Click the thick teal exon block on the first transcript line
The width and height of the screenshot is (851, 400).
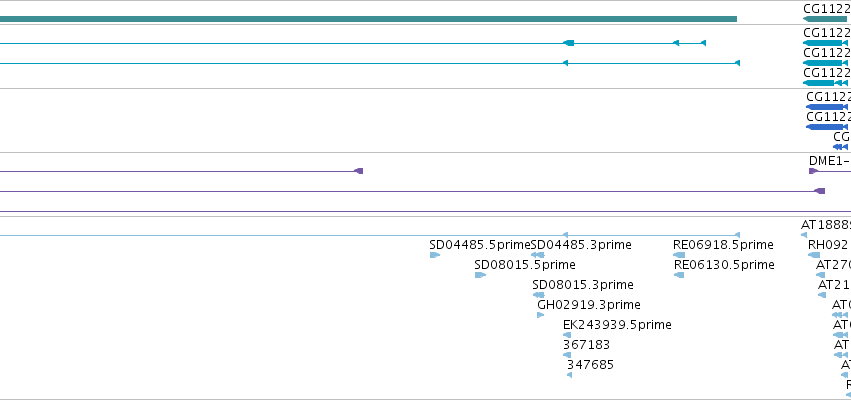pos(568,43)
